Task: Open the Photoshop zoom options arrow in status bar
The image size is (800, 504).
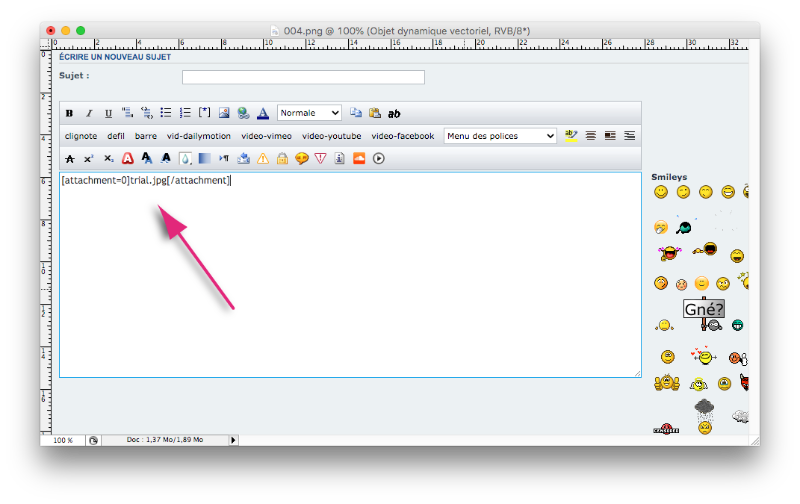Action: point(234,439)
